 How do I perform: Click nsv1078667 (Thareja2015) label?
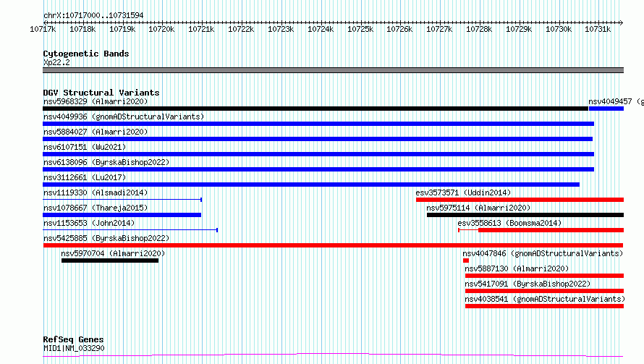click(x=96, y=208)
